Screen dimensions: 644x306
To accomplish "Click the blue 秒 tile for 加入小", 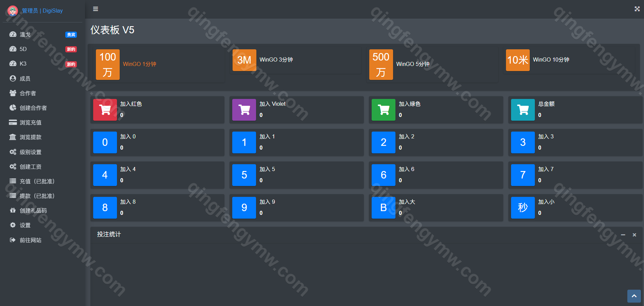I will coord(523,208).
